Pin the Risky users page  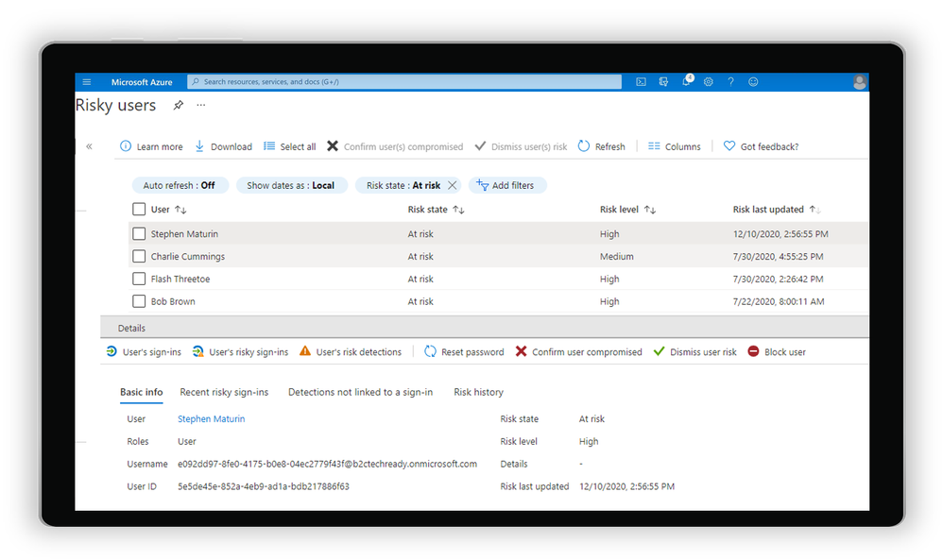(178, 105)
